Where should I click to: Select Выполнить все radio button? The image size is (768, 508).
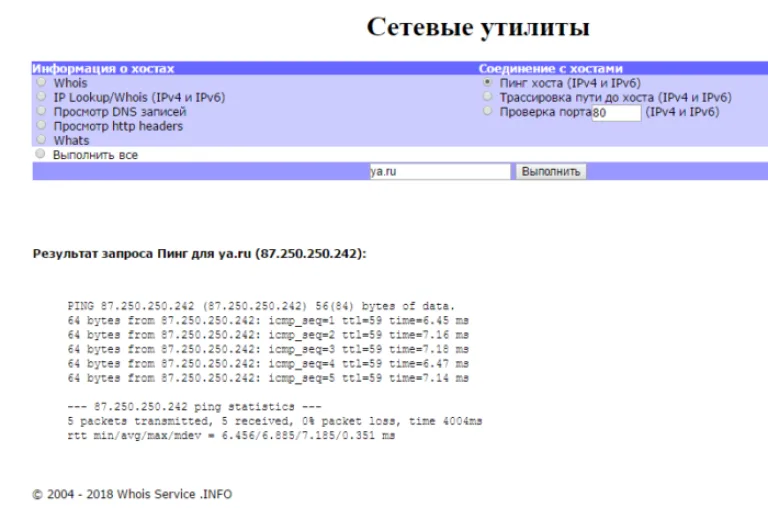(x=41, y=154)
